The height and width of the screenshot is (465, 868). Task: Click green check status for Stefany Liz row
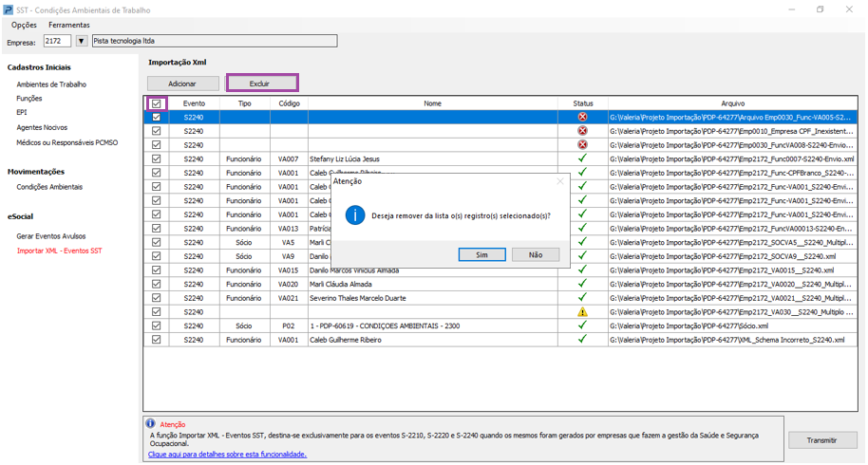[582, 158]
